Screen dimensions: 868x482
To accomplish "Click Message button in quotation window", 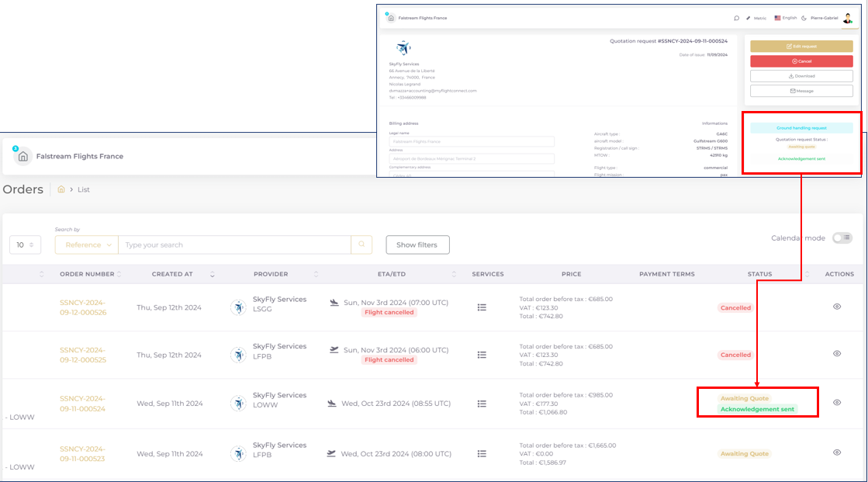I will click(801, 91).
